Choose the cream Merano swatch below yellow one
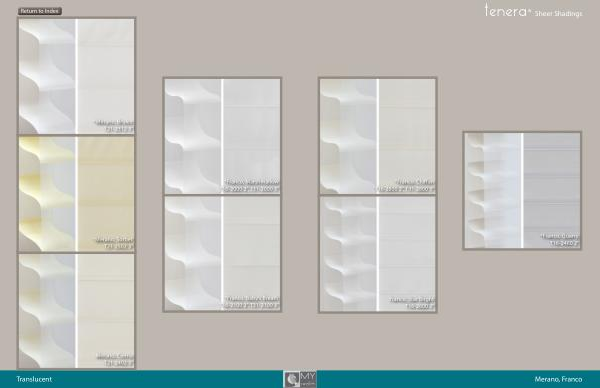 [77, 311]
